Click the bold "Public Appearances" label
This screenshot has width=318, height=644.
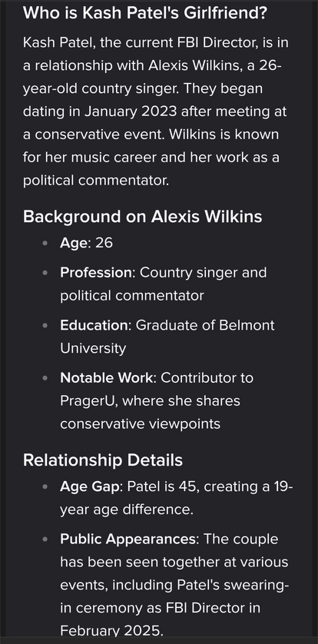tap(128, 539)
